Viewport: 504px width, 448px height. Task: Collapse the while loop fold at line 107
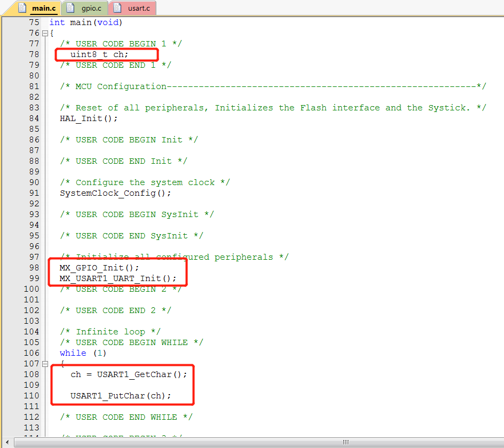[x=45, y=364]
